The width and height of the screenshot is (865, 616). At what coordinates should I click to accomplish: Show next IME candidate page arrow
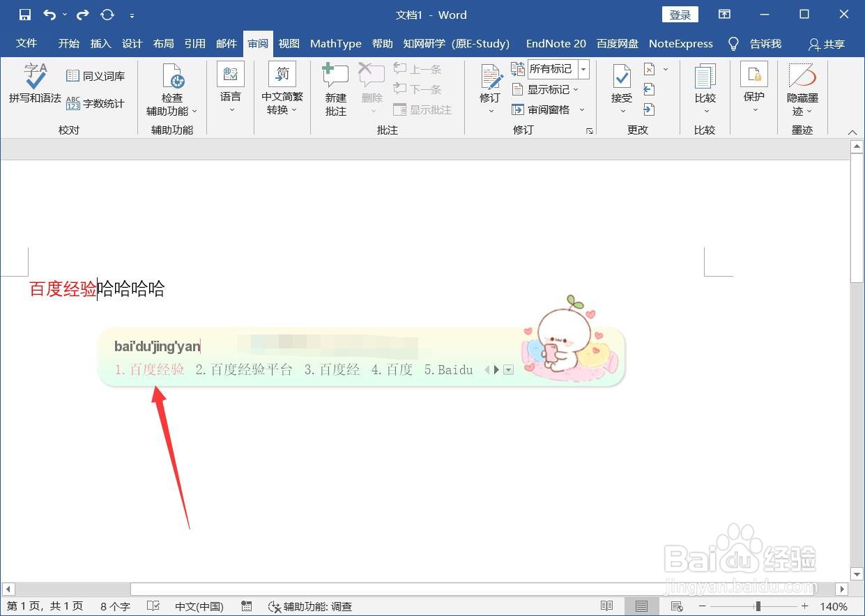coord(496,370)
